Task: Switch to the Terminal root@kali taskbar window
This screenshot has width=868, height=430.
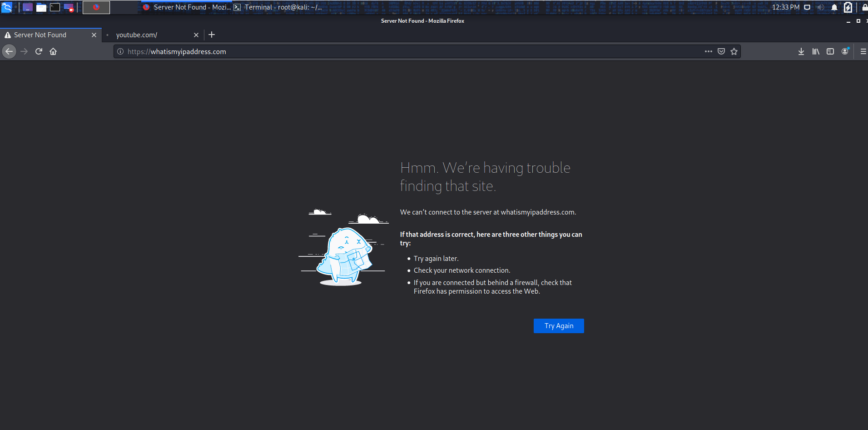Action: click(278, 7)
